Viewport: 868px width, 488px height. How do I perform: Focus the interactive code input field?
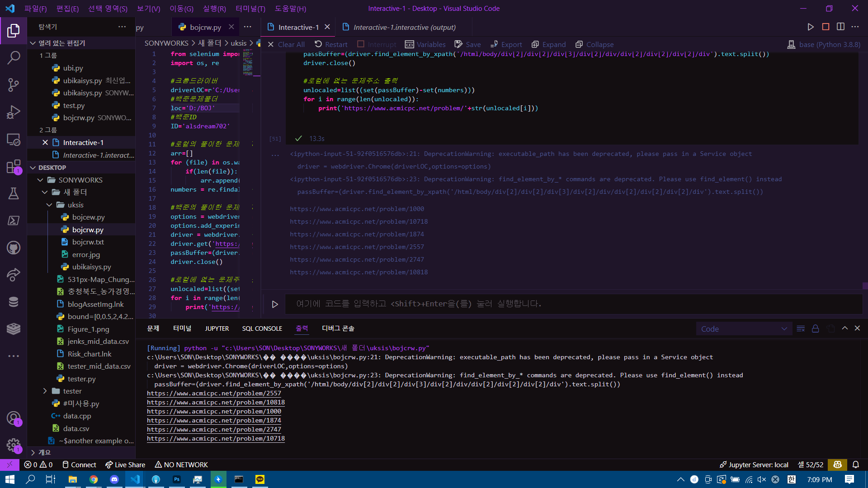coord(574,304)
